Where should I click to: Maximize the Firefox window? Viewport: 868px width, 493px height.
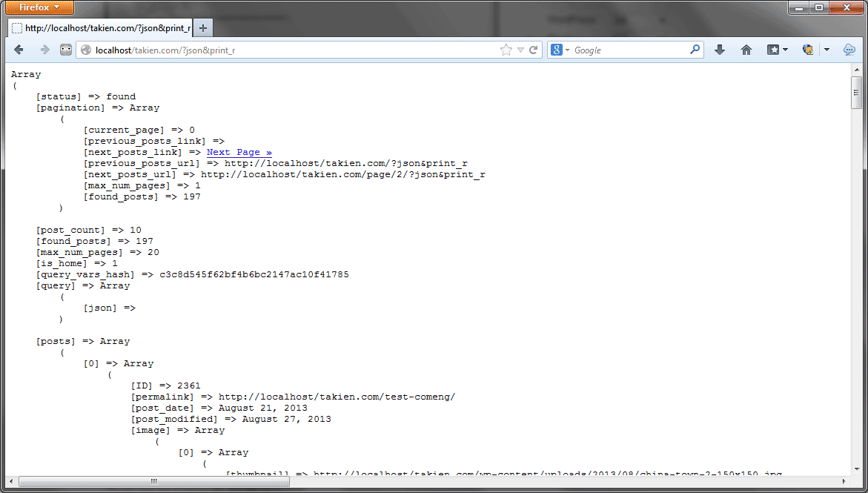[x=819, y=7]
